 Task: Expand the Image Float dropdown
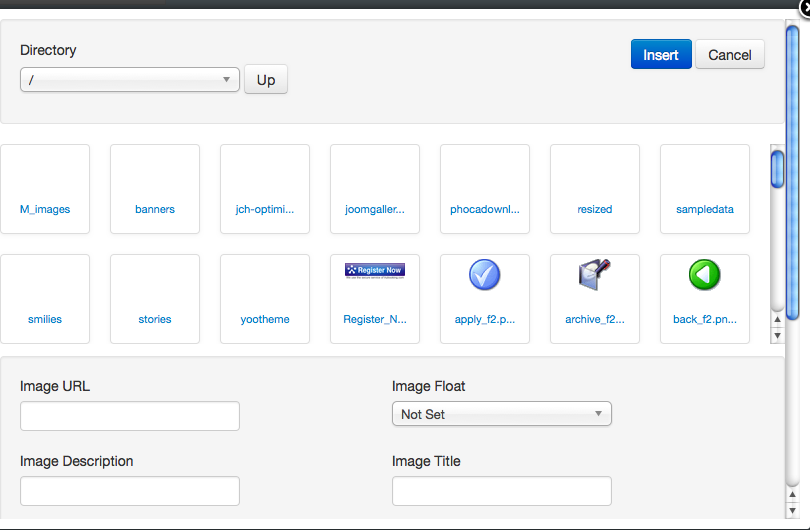pos(500,414)
